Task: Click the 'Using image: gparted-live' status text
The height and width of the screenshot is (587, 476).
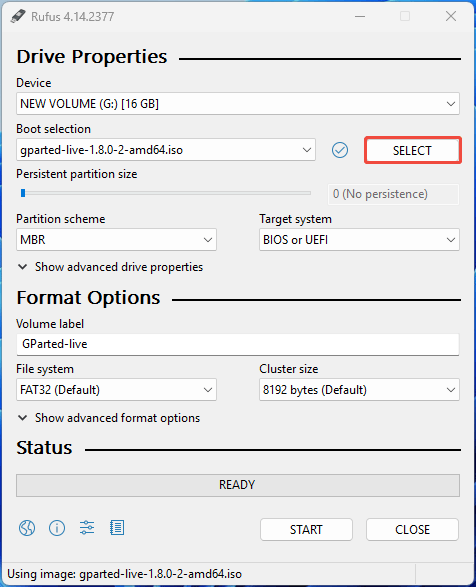Action: (124, 574)
